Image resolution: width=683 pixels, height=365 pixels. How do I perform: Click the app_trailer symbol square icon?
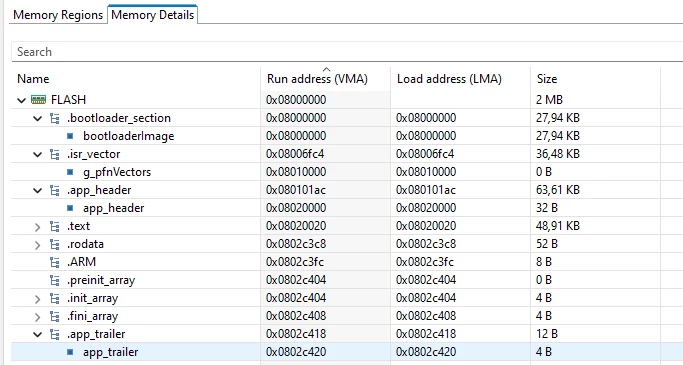70,352
